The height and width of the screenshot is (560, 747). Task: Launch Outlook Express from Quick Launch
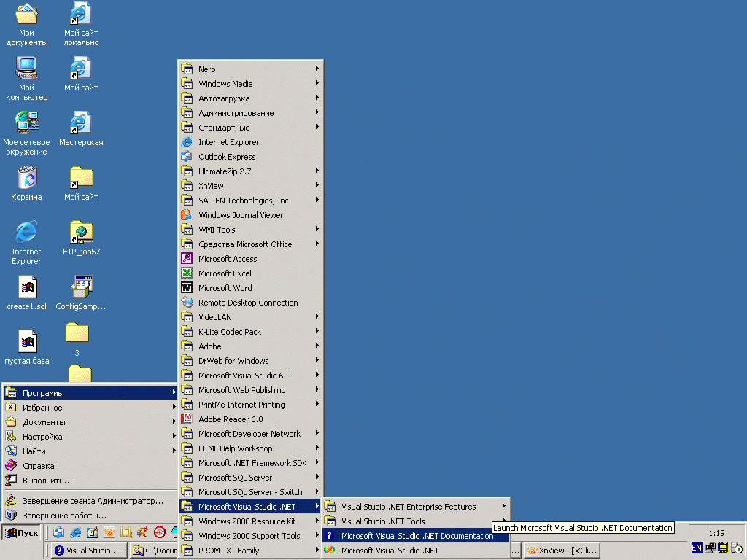click(58, 532)
